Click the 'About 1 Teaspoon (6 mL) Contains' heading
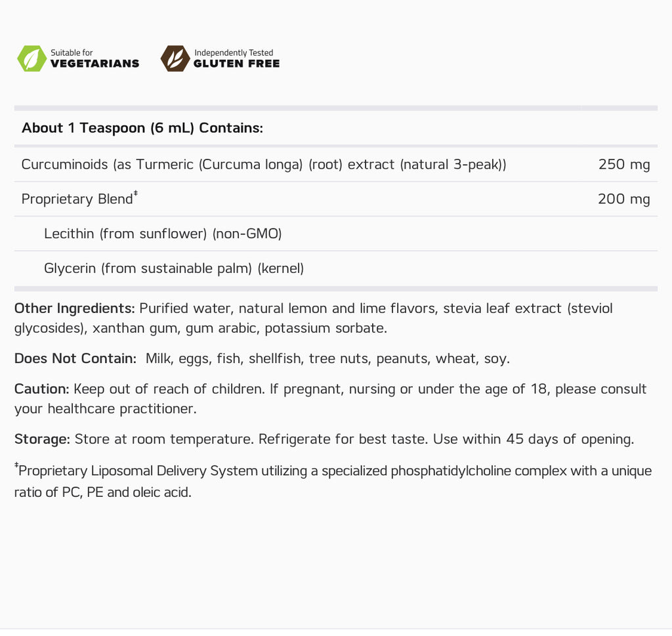This screenshot has height=636, width=672. (142, 128)
